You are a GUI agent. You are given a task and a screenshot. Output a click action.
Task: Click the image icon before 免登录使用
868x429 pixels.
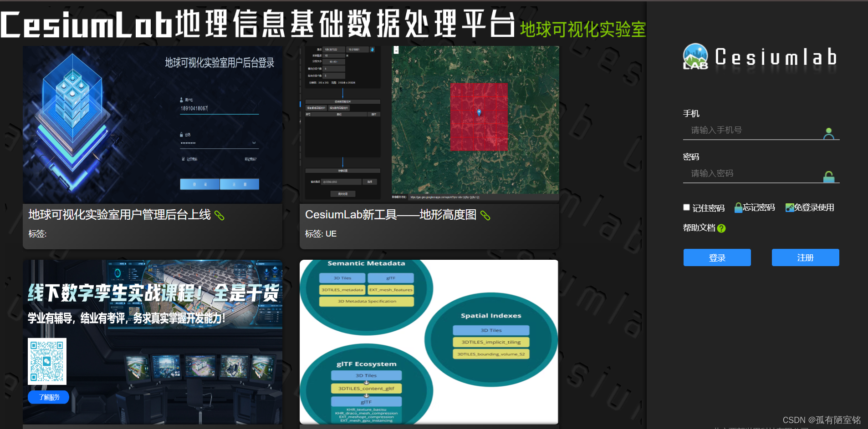(x=790, y=208)
